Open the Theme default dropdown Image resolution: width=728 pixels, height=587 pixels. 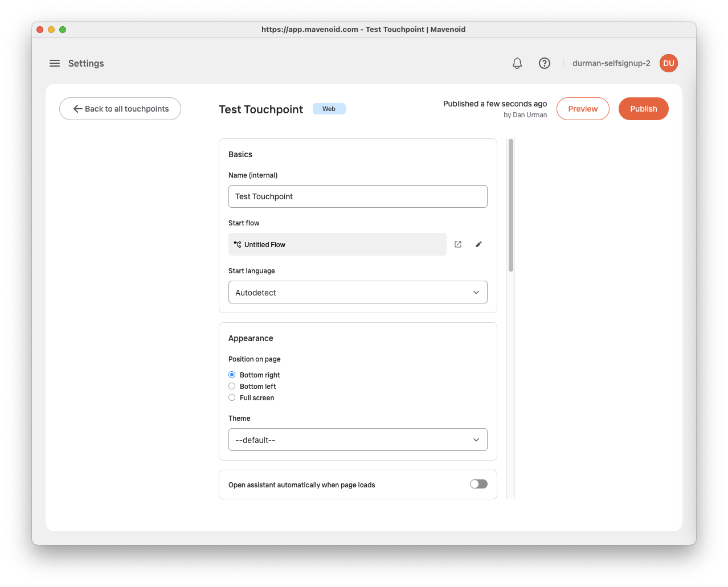point(358,440)
